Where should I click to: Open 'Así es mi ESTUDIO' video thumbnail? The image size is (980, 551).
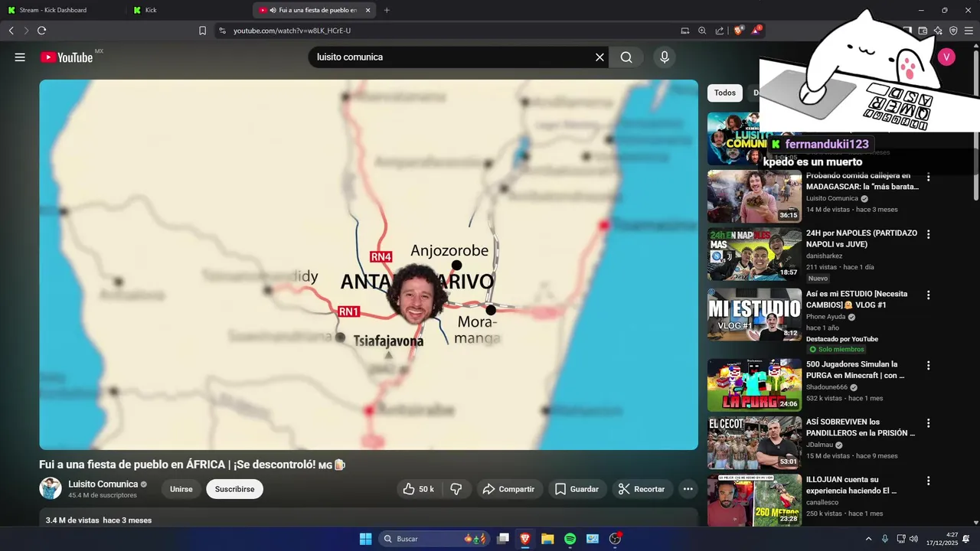754,314
